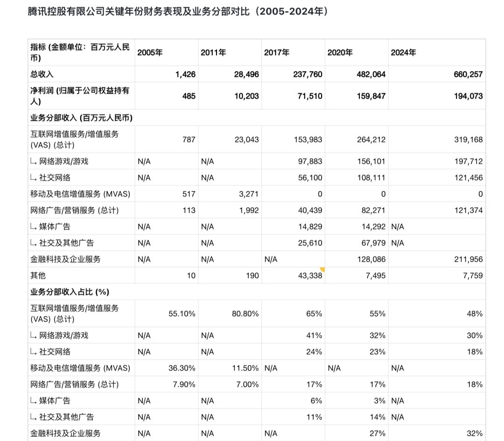Click MVAS value 3,271
The height and width of the screenshot is (441, 504).
(x=248, y=194)
